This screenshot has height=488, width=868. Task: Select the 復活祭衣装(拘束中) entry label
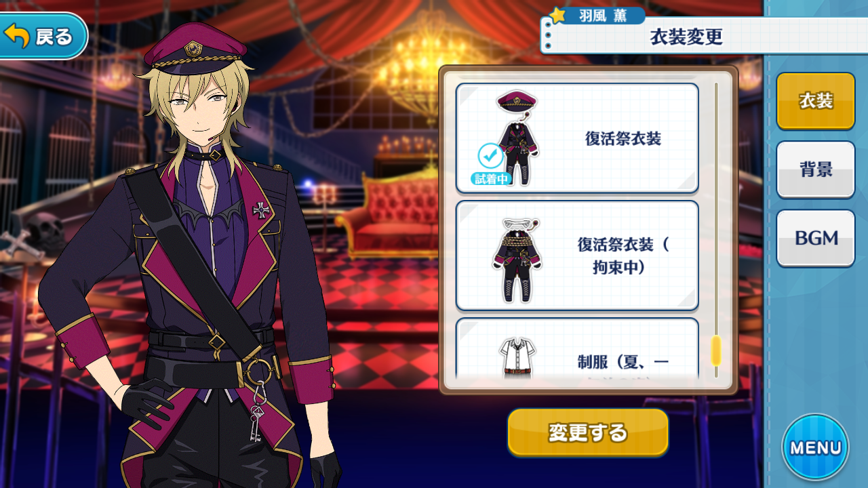623,256
